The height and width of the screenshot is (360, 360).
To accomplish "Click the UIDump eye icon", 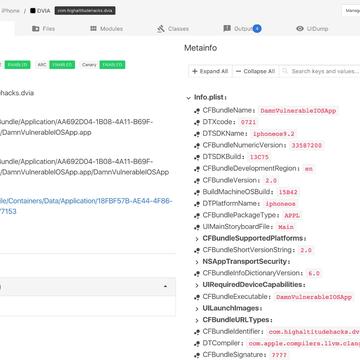I will (x=300, y=29).
